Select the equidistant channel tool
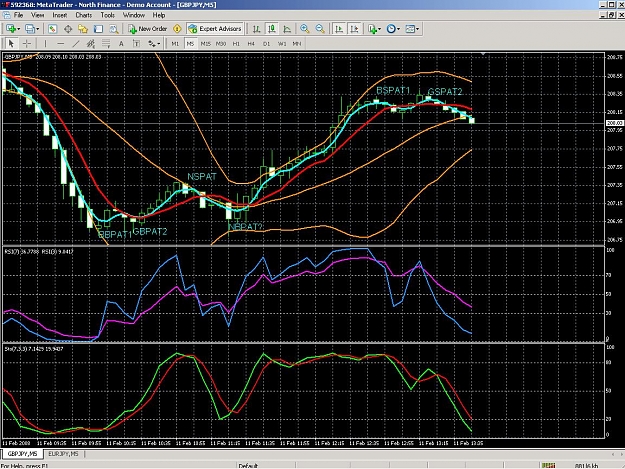 coord(90,43)
